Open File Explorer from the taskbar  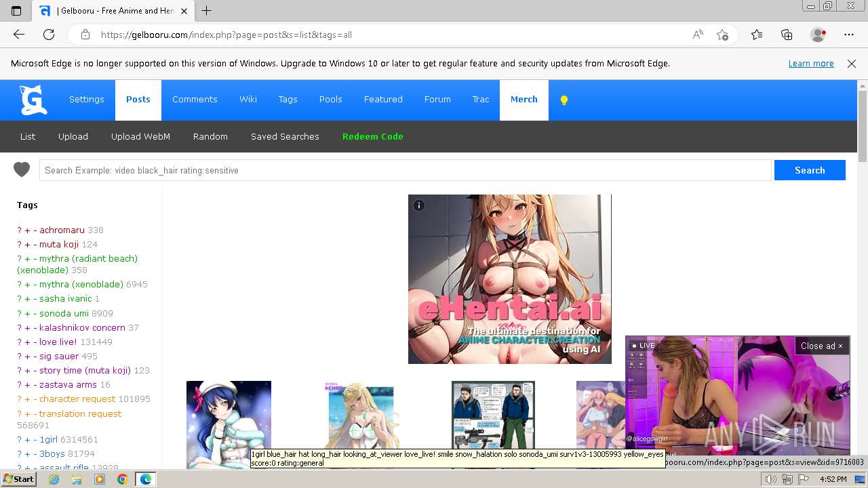[77, 479]
